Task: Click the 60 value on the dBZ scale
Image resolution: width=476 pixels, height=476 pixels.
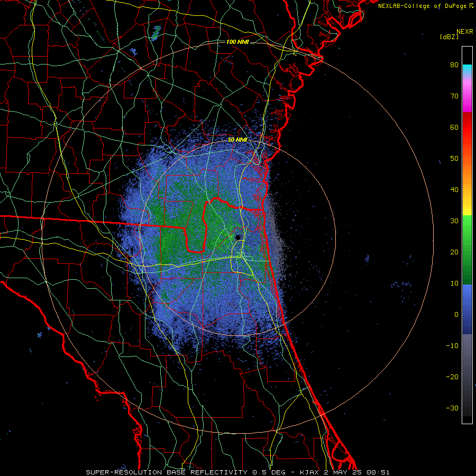Action: tap(454, 127)
